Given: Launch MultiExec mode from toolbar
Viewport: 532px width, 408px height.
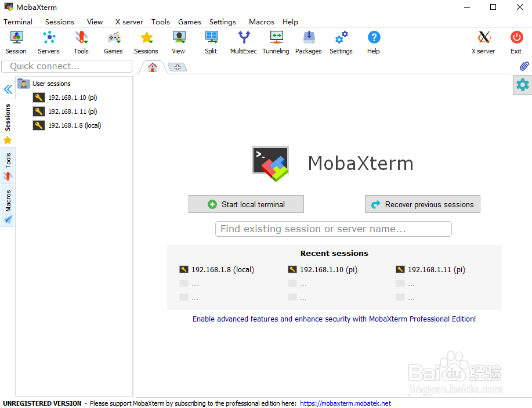Looking at the screenshot, I should (x=244, y=42).
